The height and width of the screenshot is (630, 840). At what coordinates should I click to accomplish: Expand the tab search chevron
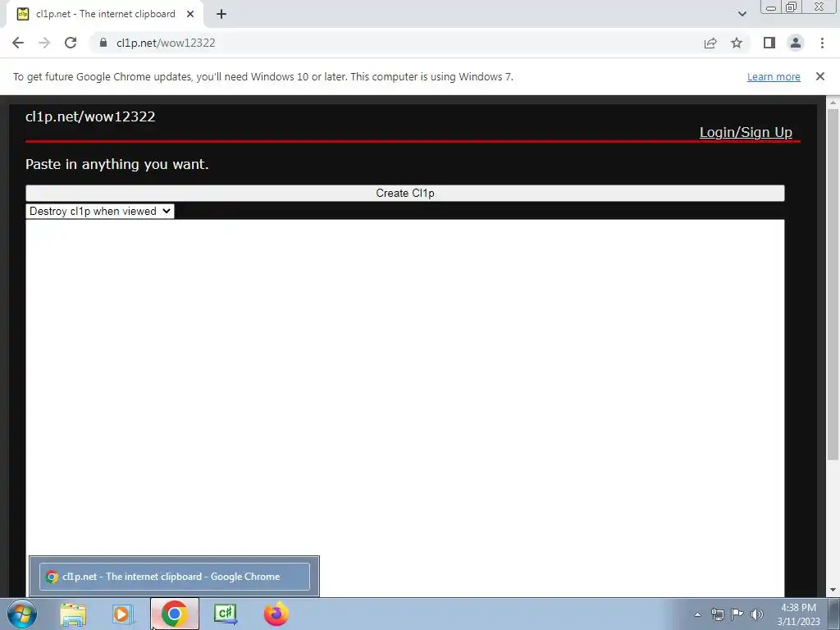[742, 14]
